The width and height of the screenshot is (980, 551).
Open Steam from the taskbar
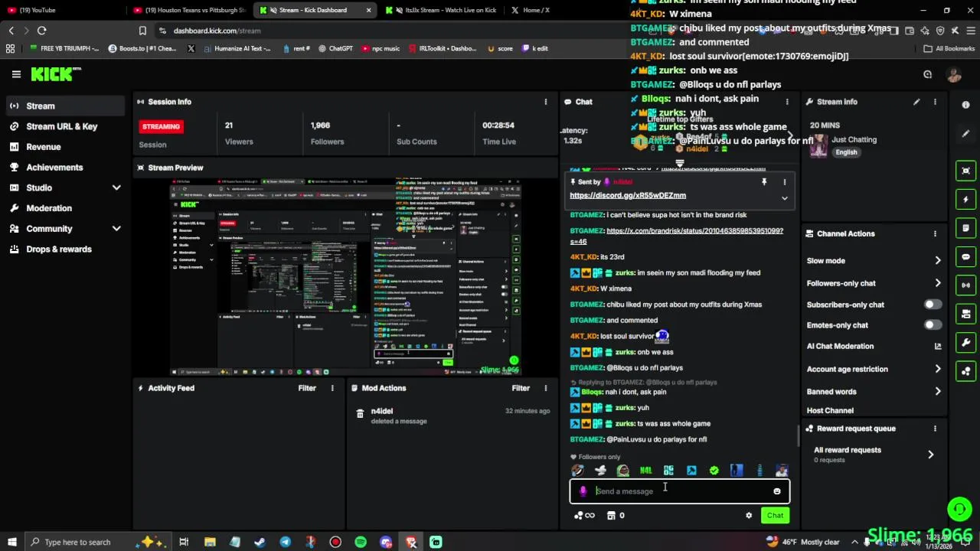click(x=260, y=542)
